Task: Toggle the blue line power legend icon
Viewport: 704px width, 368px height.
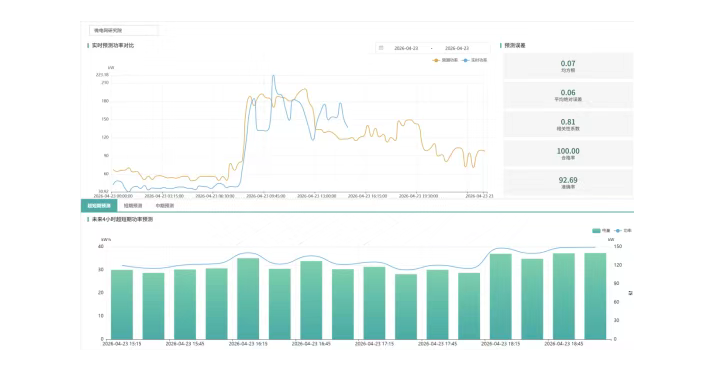Action: pyautogui.click(x=618, y=231)
